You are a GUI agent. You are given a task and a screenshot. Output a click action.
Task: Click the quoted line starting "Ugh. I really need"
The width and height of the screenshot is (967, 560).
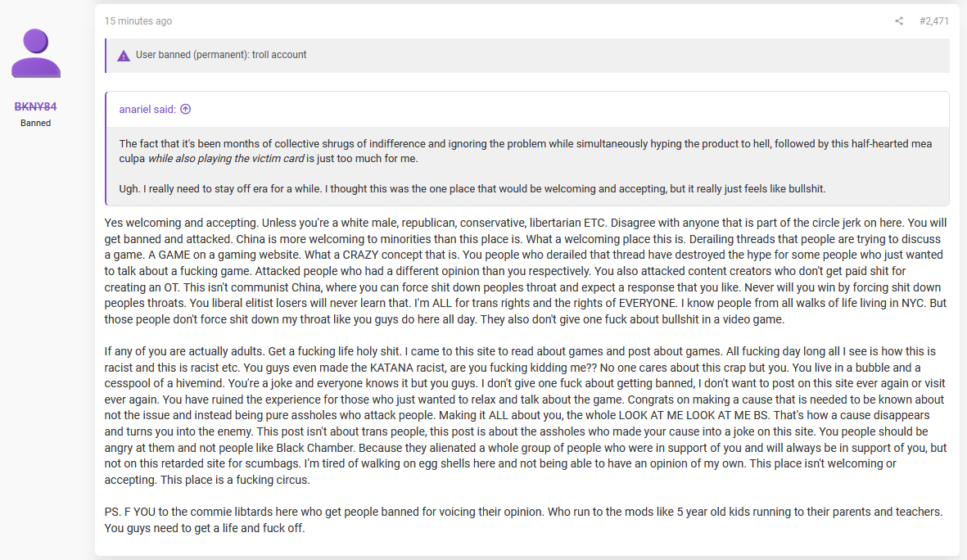click(x=472, y=189)
